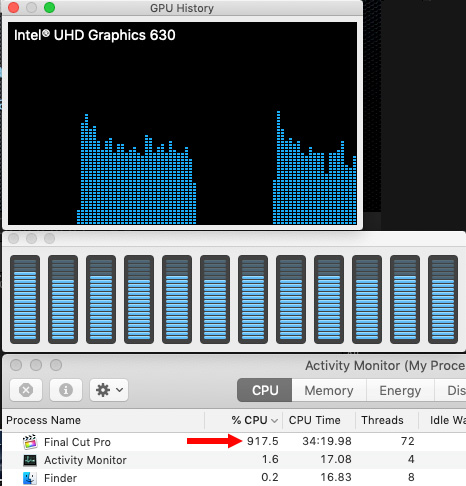Click the Intel UHD Graphics 630 graph

point(182,123)
